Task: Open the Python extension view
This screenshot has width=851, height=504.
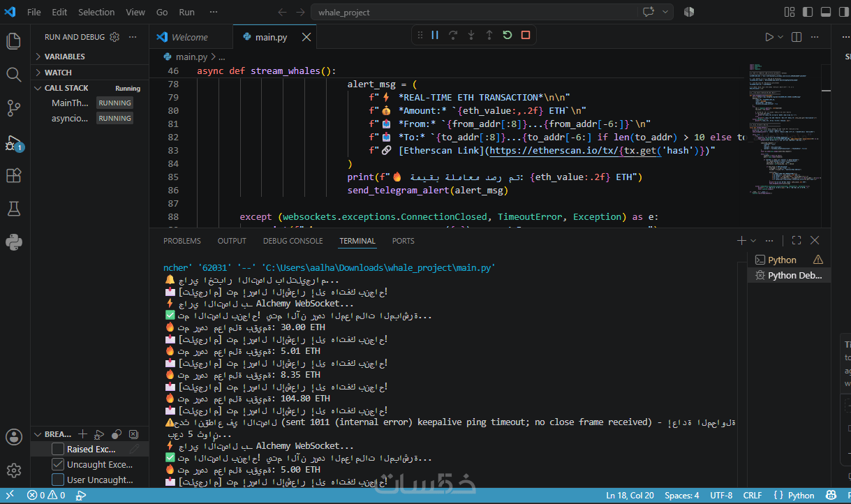Action: coord(13,242)
